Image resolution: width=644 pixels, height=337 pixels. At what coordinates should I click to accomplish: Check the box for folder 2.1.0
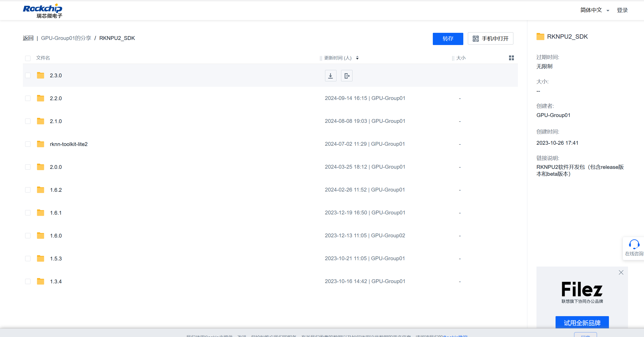point(28,121)
